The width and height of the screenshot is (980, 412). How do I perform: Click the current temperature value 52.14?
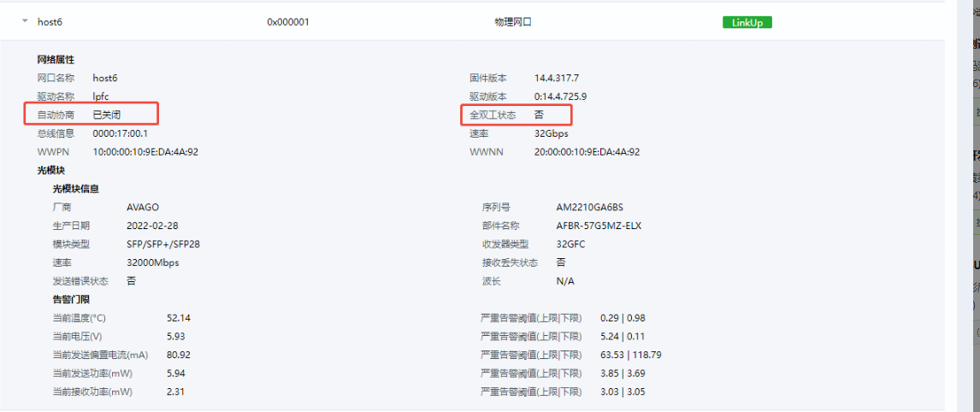pyautogui.click(x=179, y=318)
